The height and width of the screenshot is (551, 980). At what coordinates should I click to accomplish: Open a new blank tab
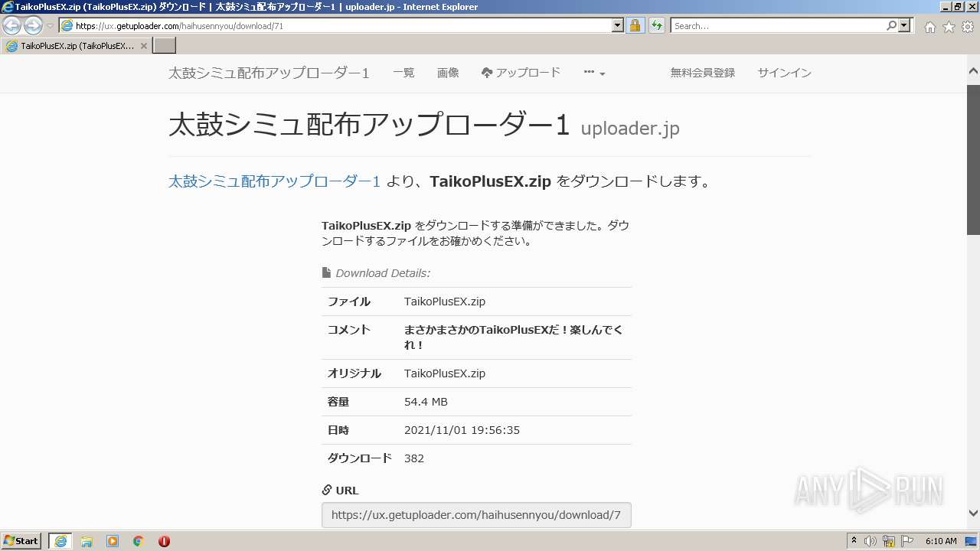tap(165, 46)
